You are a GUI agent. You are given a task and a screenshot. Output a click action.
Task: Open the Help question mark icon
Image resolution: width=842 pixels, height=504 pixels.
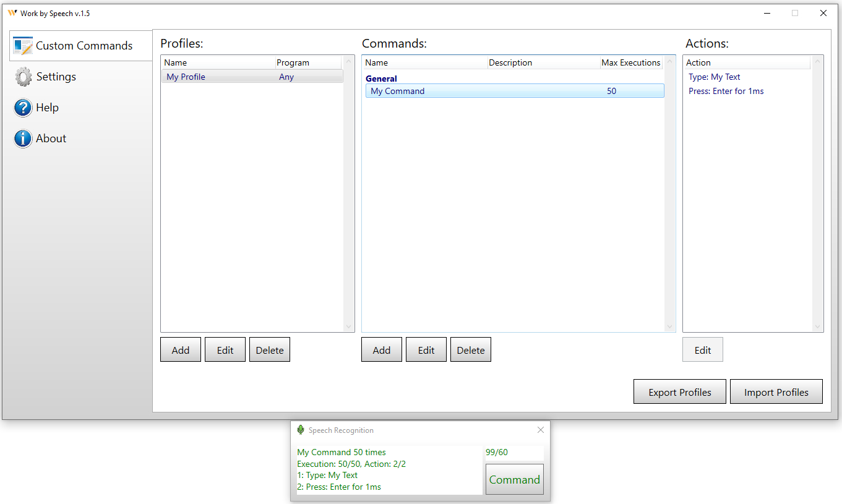pos(23,108)
